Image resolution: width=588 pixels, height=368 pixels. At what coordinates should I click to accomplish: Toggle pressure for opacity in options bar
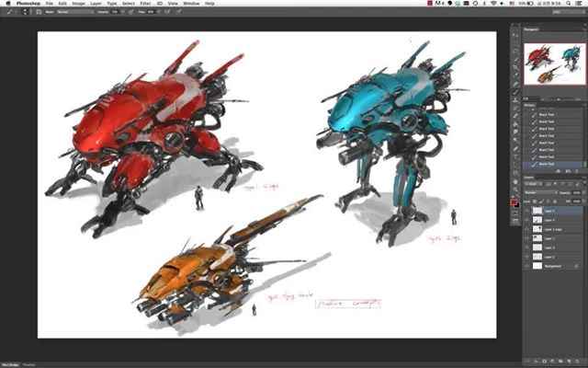[130, 12]
